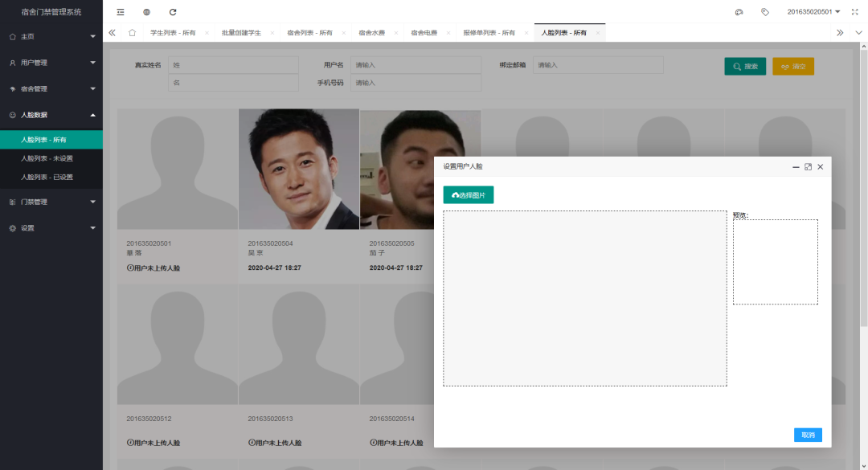Maximize the 设置用户人脸 dialog
868x470 pixels.
click(809, 166)
